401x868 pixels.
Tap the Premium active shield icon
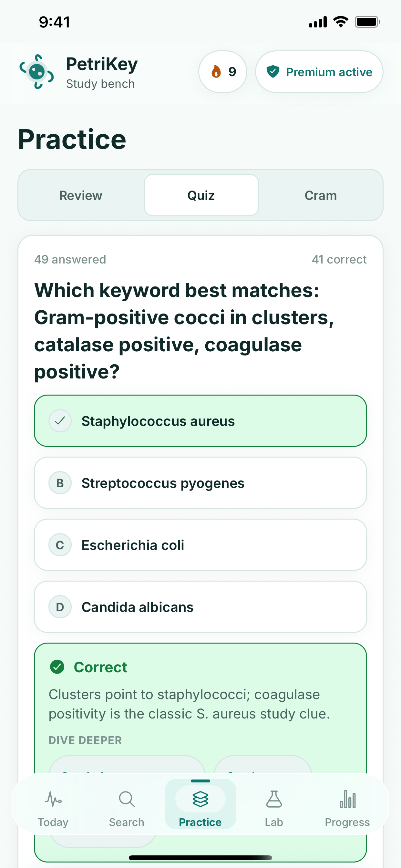pyautogui.click(x=272, y=72)
